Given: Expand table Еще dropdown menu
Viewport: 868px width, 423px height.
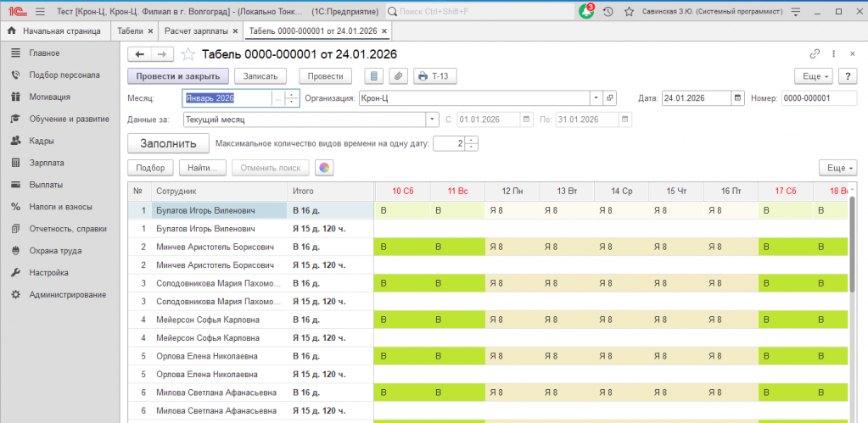Looking at the screenshot, I should tap(839, 168).
